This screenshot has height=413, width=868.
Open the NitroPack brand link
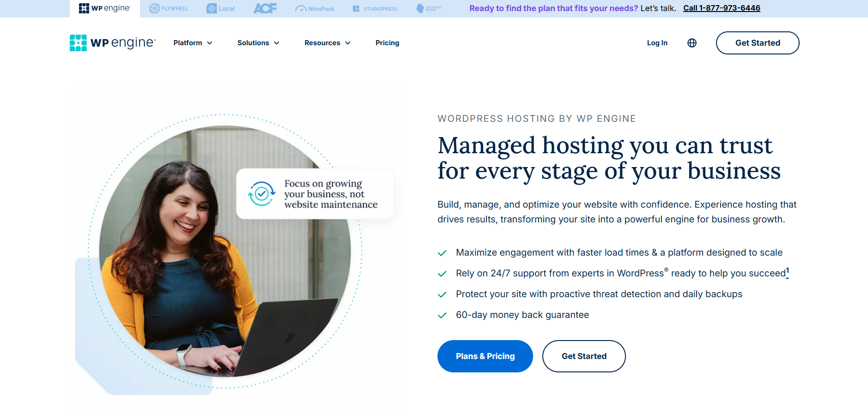(315, 8)
